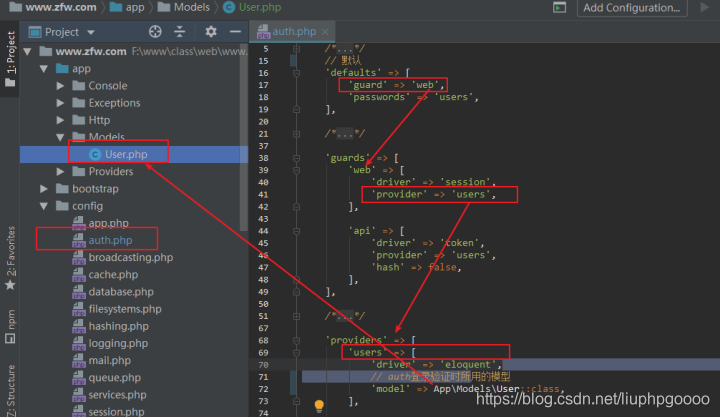Open the 2: Favorites tool window tab
Screen dimensions: 720x418
click(x=10, y=258)
